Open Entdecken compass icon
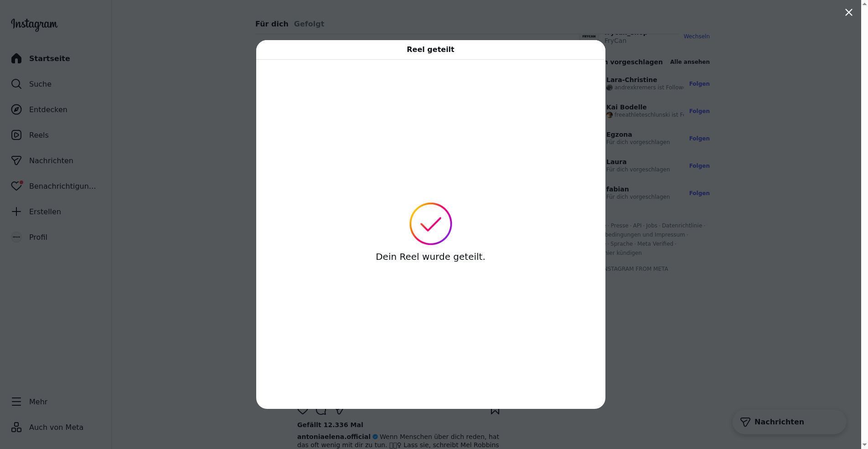This screenshot has width=868, height=449. [x=16, y=109]
